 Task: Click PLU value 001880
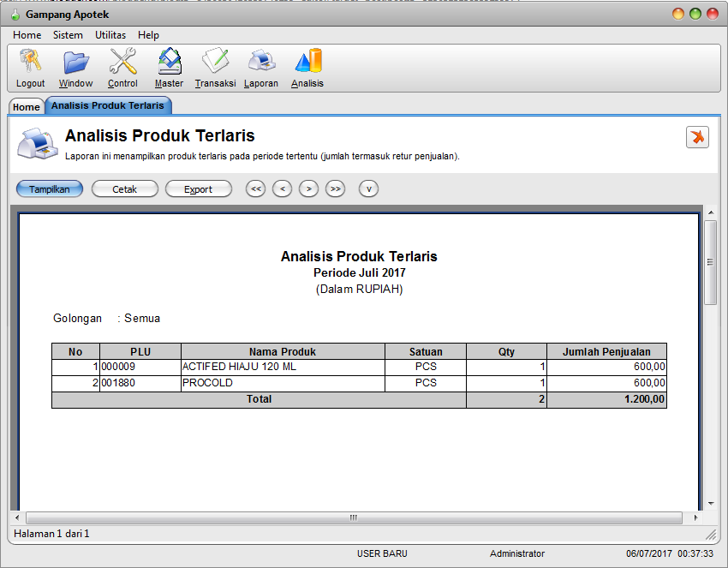click(118, 383)
